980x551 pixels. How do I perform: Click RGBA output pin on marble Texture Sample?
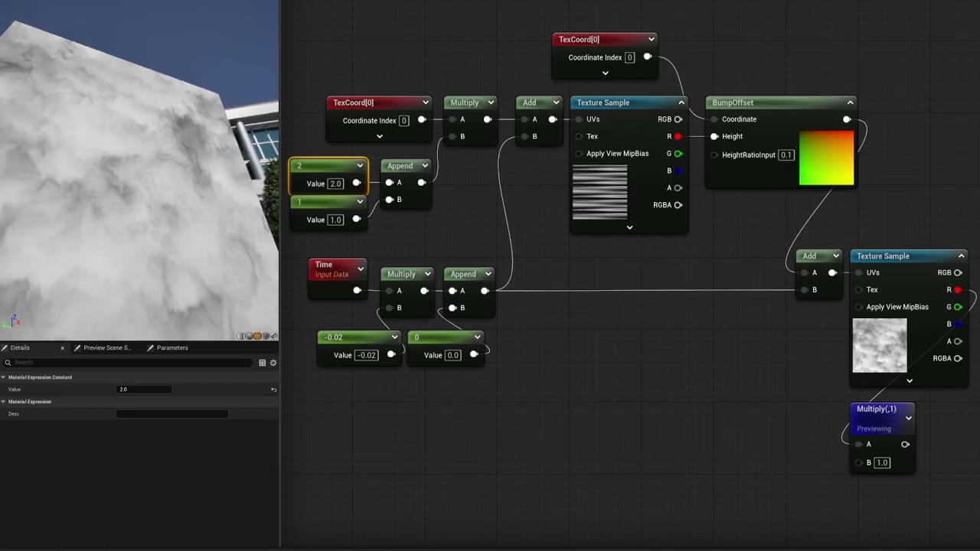(x=957, y=358)
